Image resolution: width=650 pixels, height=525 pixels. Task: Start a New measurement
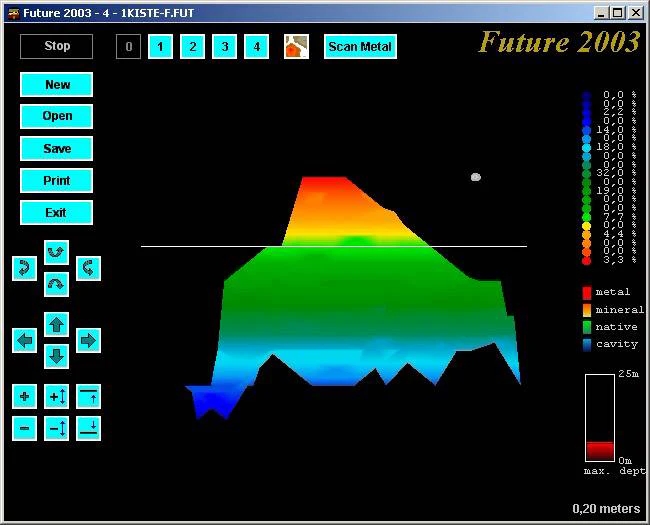tap(56, 85)
